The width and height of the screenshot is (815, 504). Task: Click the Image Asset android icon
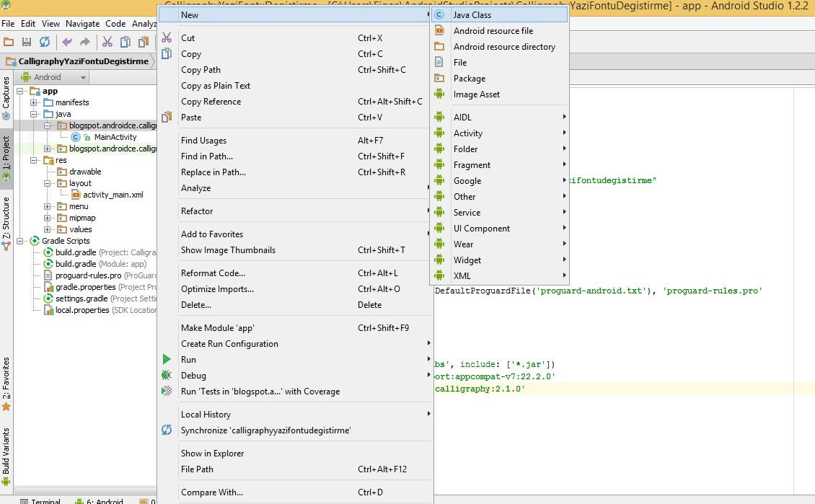[439, 94]
